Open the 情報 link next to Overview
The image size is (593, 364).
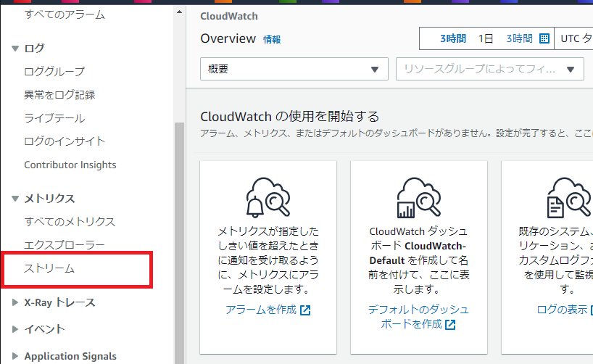click(x=272, y=39)
